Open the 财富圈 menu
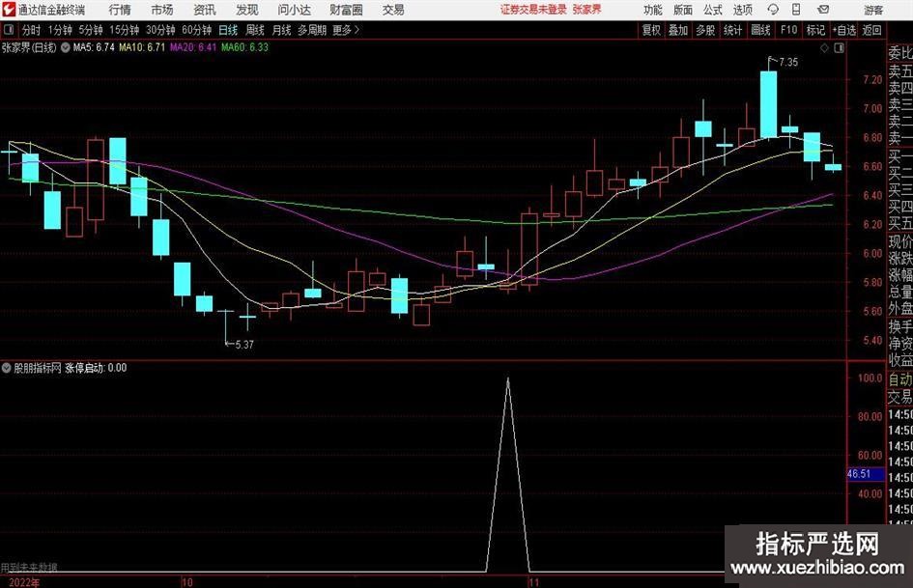The image size is (913, 588). coord(346,10)
